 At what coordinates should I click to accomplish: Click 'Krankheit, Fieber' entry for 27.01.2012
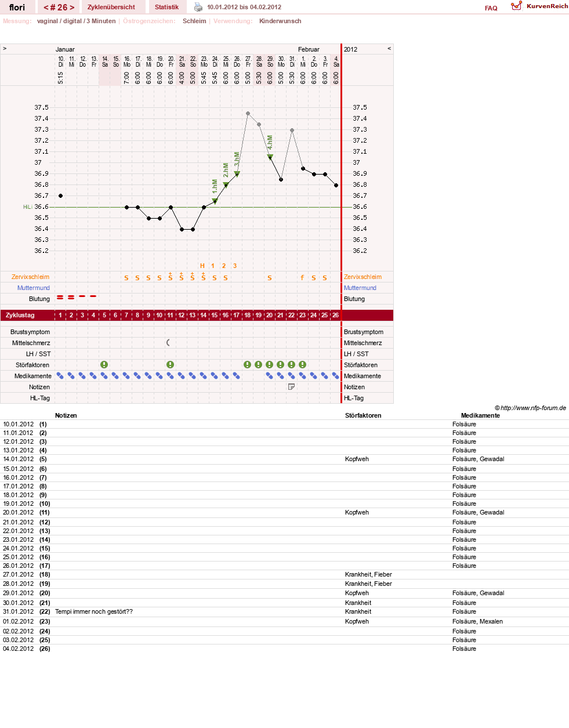[368, 574]
